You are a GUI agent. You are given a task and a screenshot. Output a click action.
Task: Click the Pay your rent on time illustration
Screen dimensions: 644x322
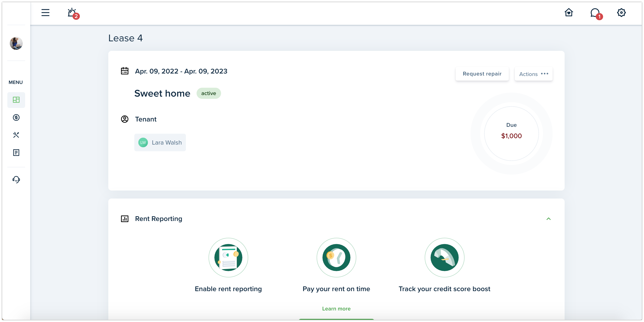[336, 257]
